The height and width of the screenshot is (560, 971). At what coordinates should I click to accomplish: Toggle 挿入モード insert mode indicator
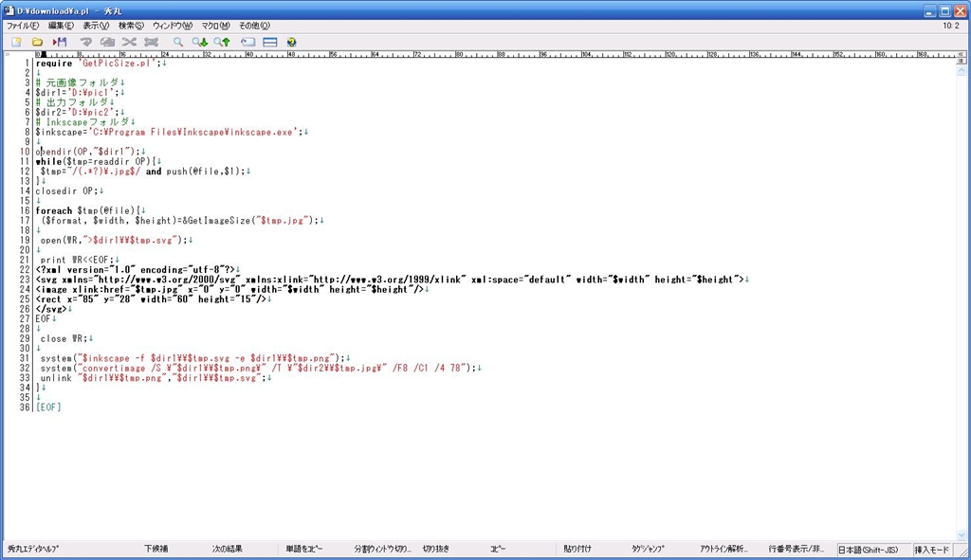pos(931,550)
